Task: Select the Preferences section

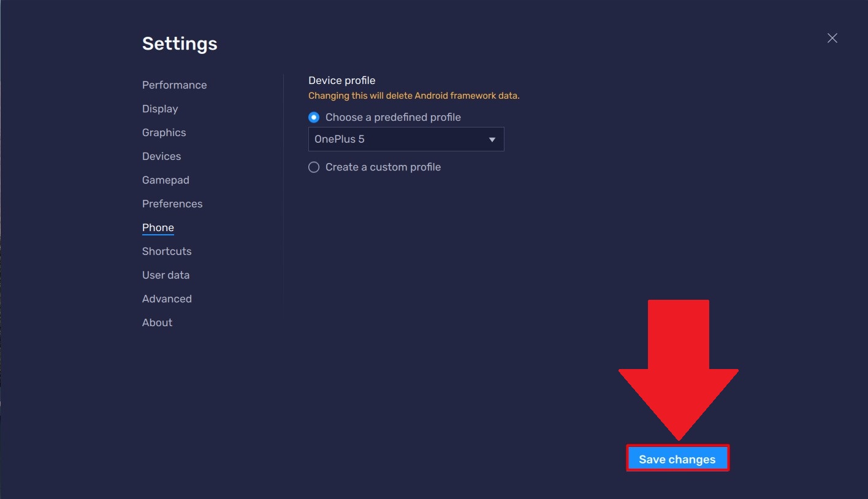Action: click(x=172, y=204)
